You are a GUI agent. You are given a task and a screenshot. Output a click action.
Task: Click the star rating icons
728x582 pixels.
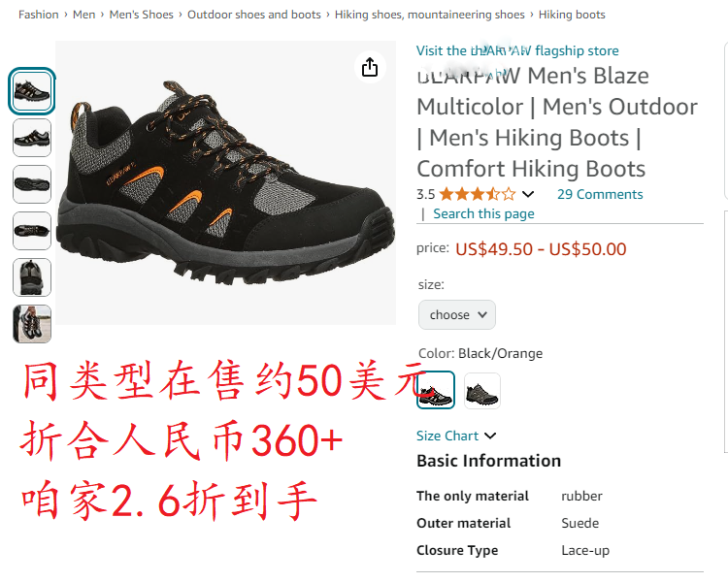(x=478, y=194)
